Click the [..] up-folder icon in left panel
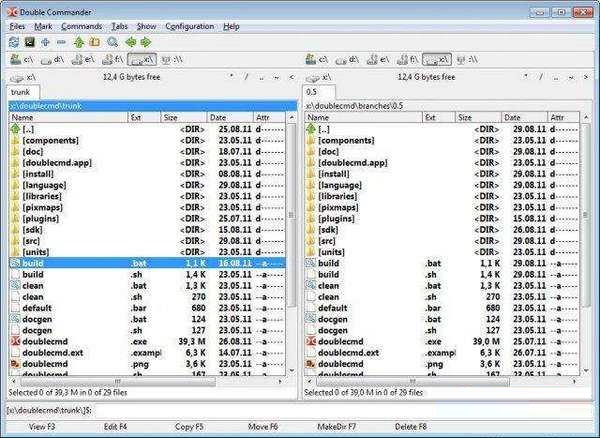600x438 pixels. (x=15, y=129)
